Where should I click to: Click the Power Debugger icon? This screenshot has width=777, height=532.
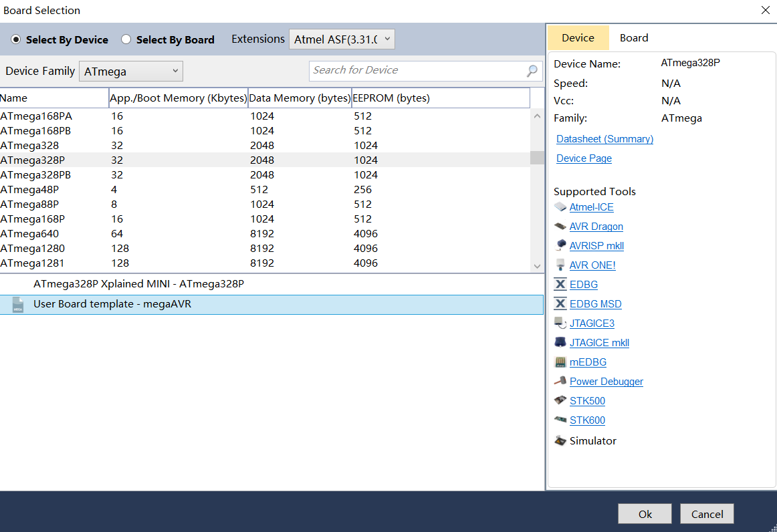tap(560, 381)
